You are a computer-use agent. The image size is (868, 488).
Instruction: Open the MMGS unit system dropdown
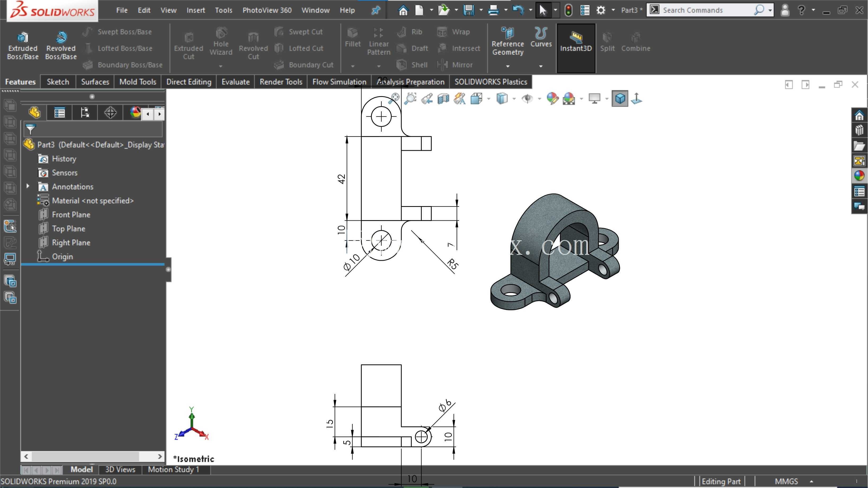point(812,481)
